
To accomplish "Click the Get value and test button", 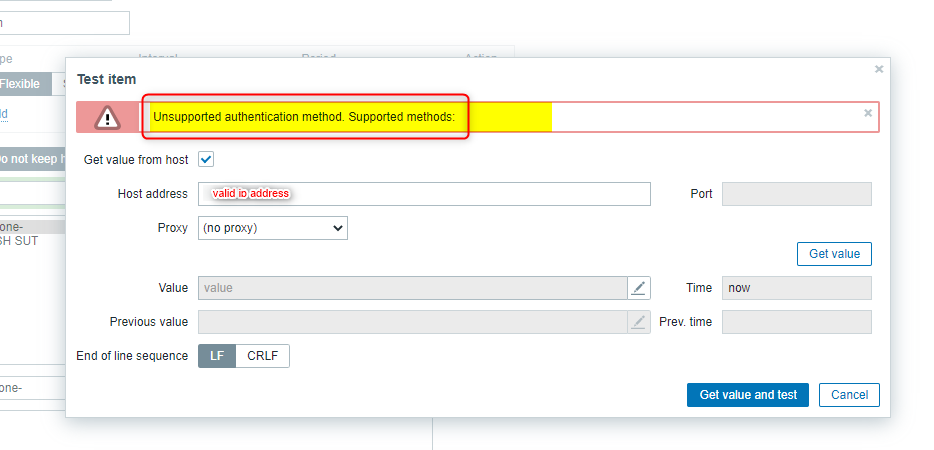I will tap(748, 395).
